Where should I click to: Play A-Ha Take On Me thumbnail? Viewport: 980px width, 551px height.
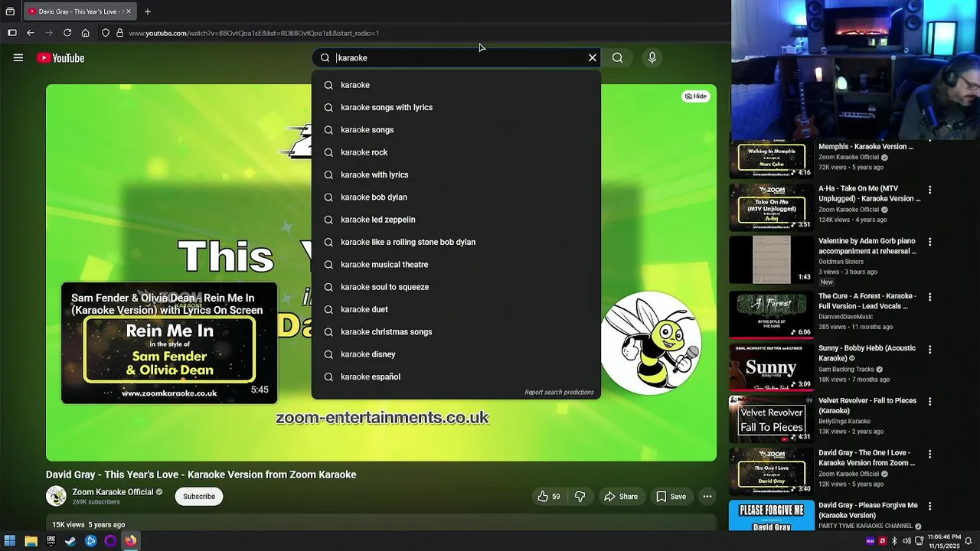coord(771,207)
